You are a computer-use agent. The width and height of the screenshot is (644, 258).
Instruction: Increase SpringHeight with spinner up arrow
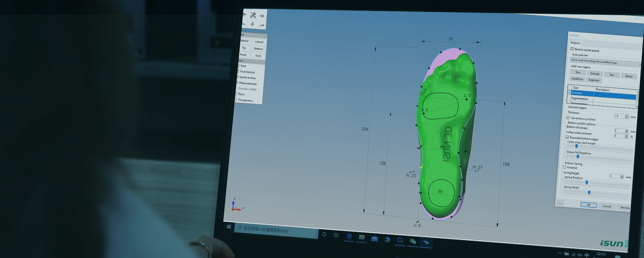pyautogui.click(x=622, y=176)
